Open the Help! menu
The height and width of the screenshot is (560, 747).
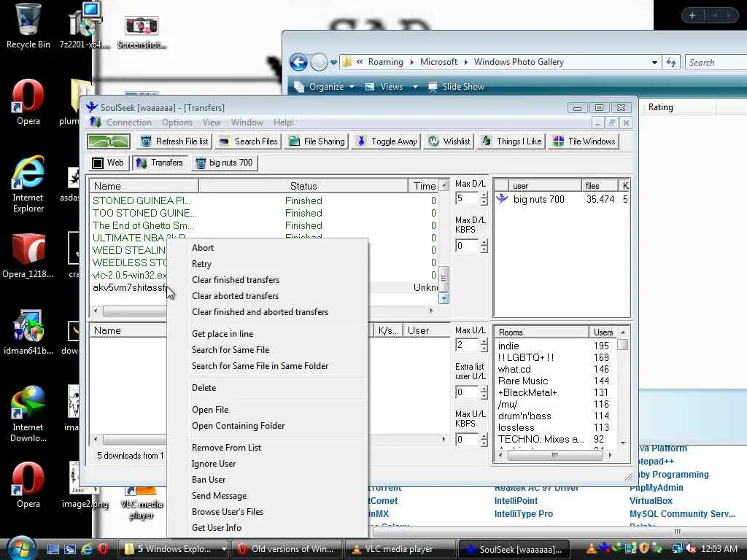(284, 122)
